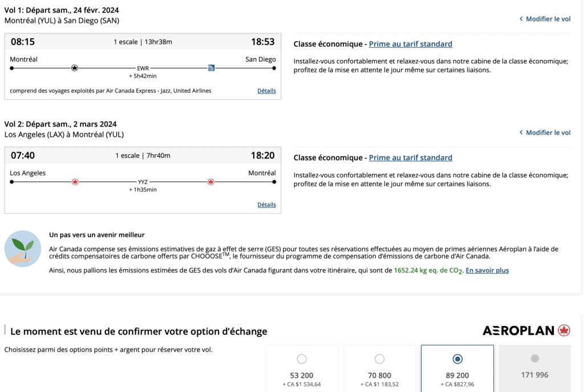
Task: Click Modifier le vol text for Vol 1
Action: pyautogui.click(x=548, y=19)
